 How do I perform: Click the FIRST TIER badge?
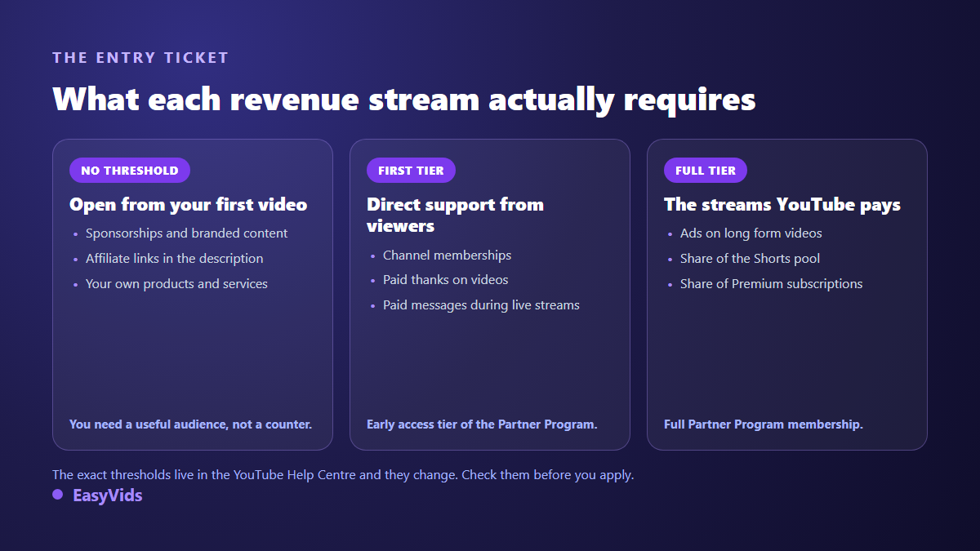tap(411, 171)
